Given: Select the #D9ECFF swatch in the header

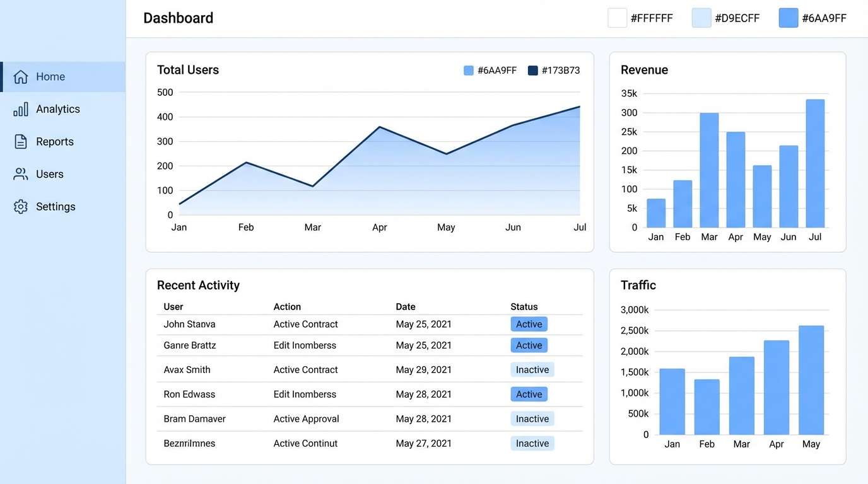Looking at the screenshot, I should [701, 18].
